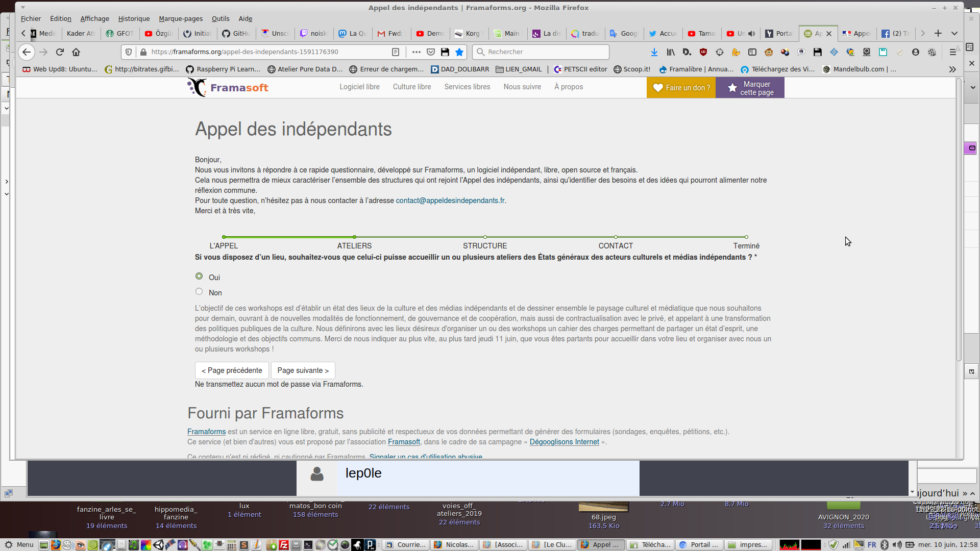Open page actions three-dots menu
Screen dimensions: 980x551
point(416,52)
